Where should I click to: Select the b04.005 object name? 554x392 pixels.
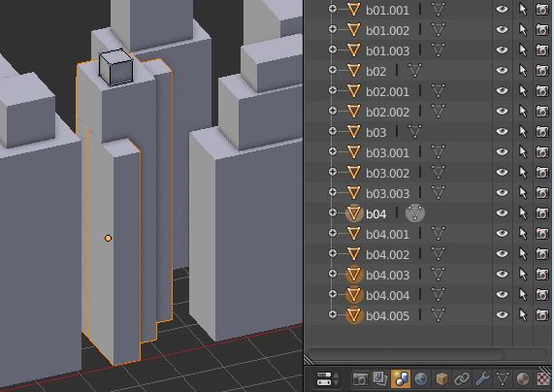pos(387,316)
